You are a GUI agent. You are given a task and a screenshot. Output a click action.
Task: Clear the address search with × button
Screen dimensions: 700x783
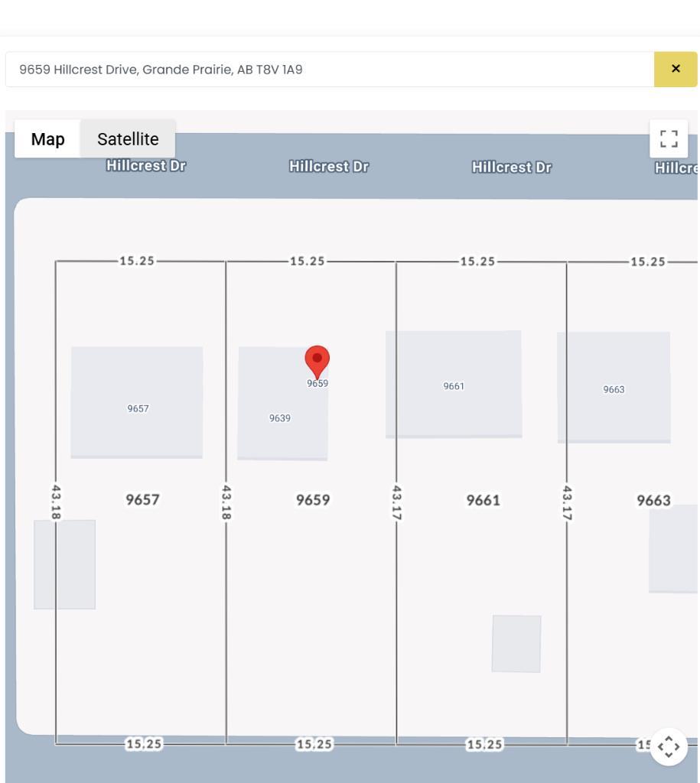[x=675, y=70]
